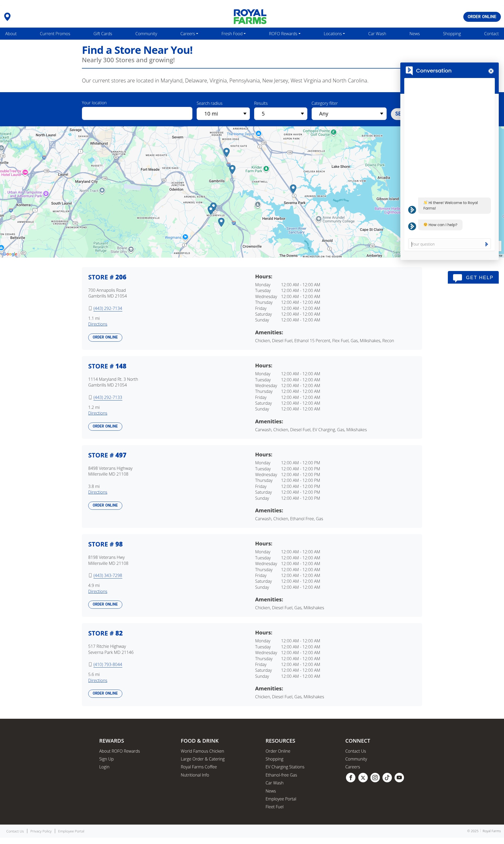This screenshot has height=844, width=504.
Task: Click the Kinder Farm Park marker
Action: pyautogui.click(x=266, y=169)
